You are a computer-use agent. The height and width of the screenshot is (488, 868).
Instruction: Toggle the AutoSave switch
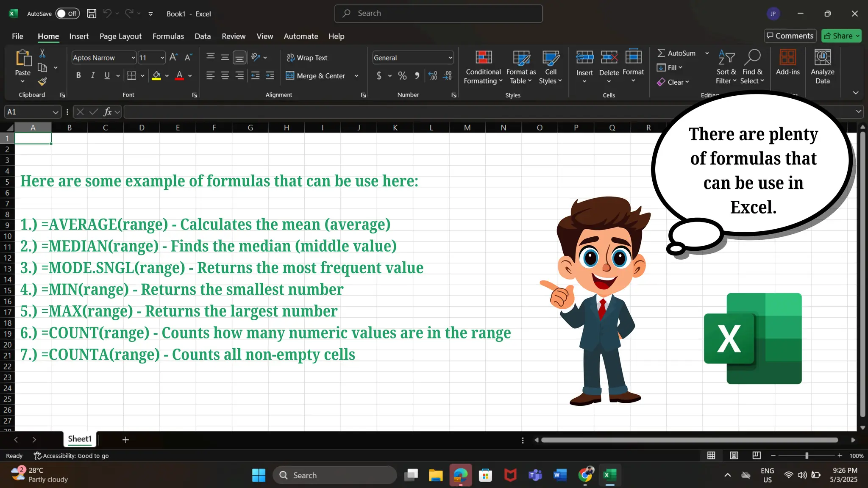67,14
